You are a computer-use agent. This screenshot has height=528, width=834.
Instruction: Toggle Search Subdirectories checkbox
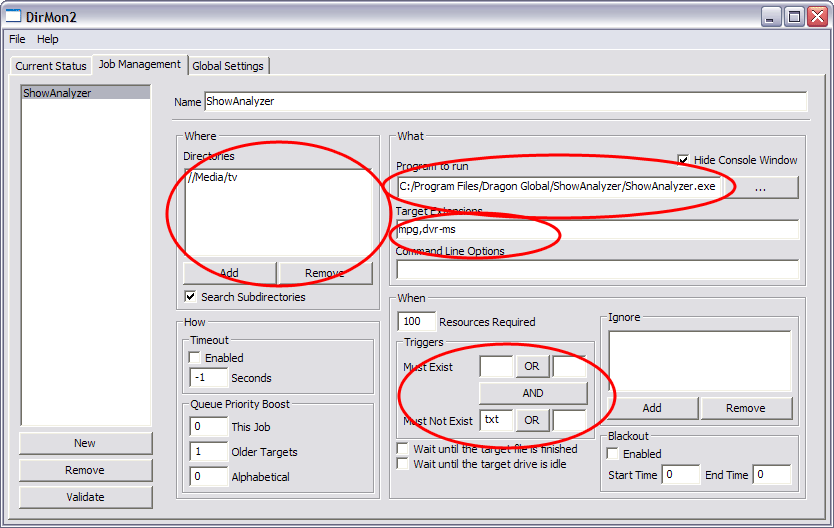pyautogui.click(x=190, y=296)
